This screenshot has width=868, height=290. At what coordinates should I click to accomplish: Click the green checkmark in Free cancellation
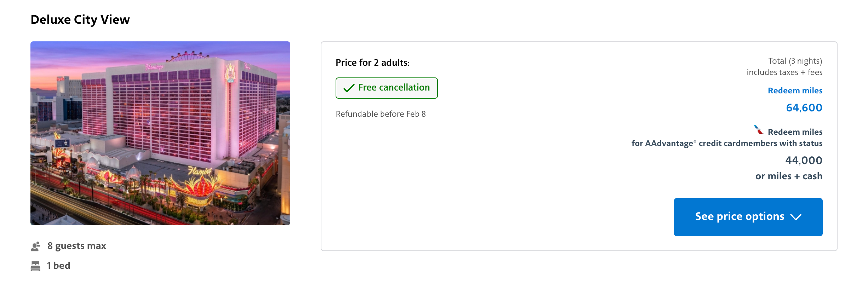(x=349, y=88)
